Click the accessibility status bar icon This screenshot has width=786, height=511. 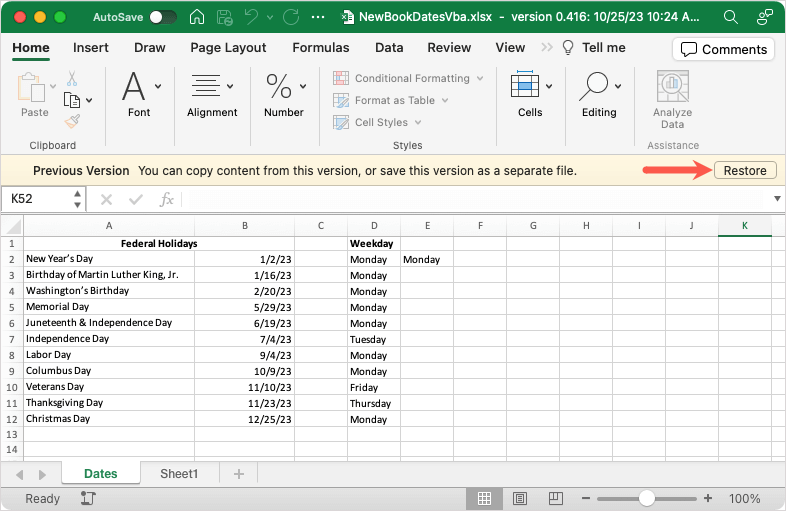[88, 498]
